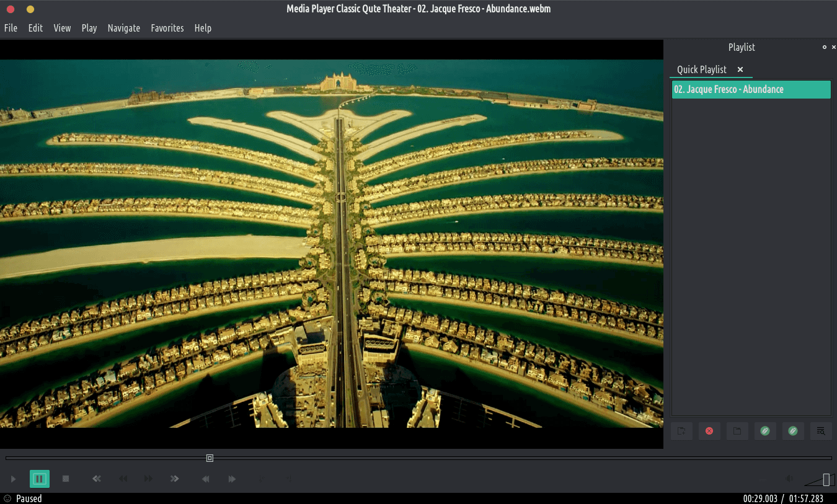
Task: Open the Navigate menu
Action: 123,28
